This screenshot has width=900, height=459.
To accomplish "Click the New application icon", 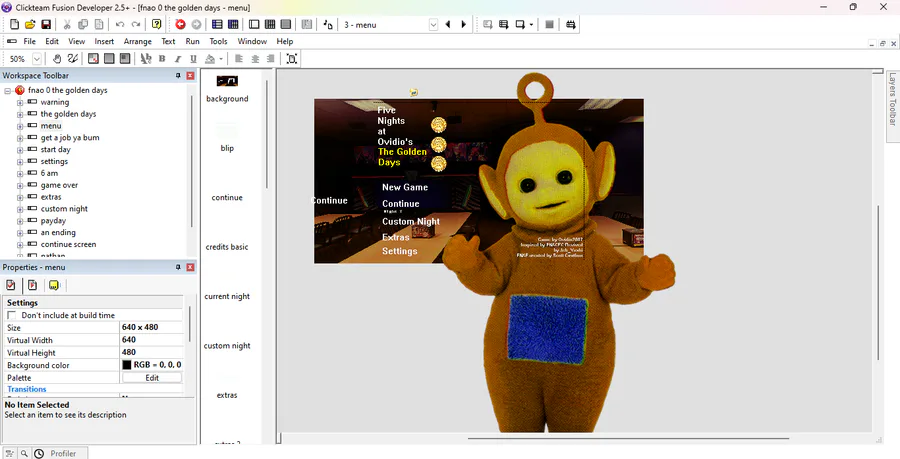I will [x=14, y=24].
